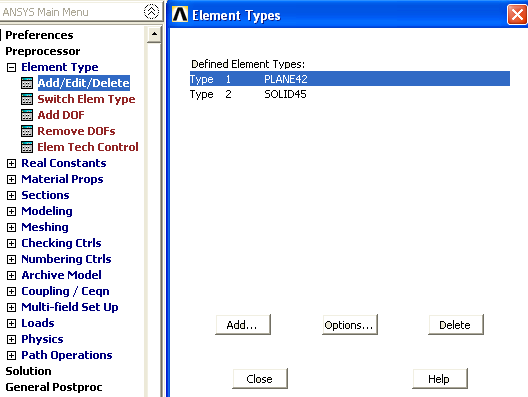Collapse the ANSYS Main Menu with the chevron icon
Image resolution: width=528 pixels, height=397 pixels.
pyautogui.click(x=151, y=12)
